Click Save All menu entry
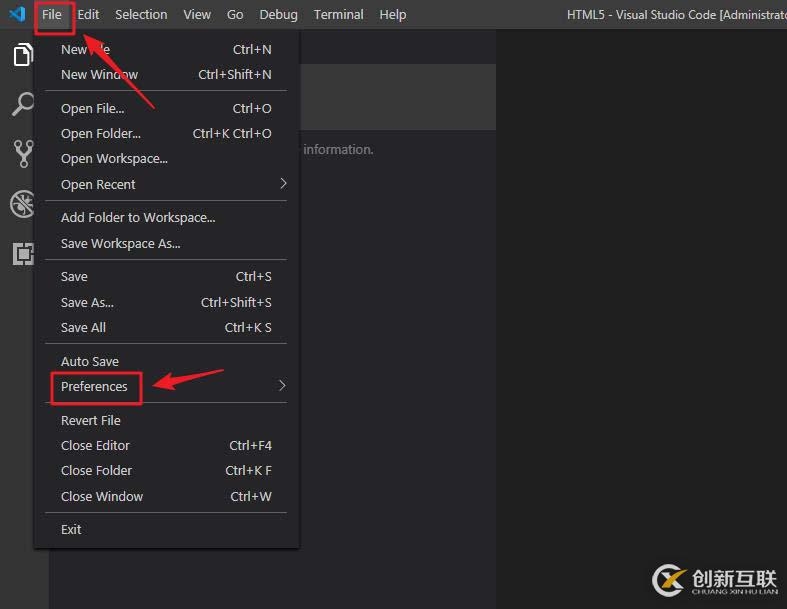This screenshot has width=787, height=609. coord(166,327)
